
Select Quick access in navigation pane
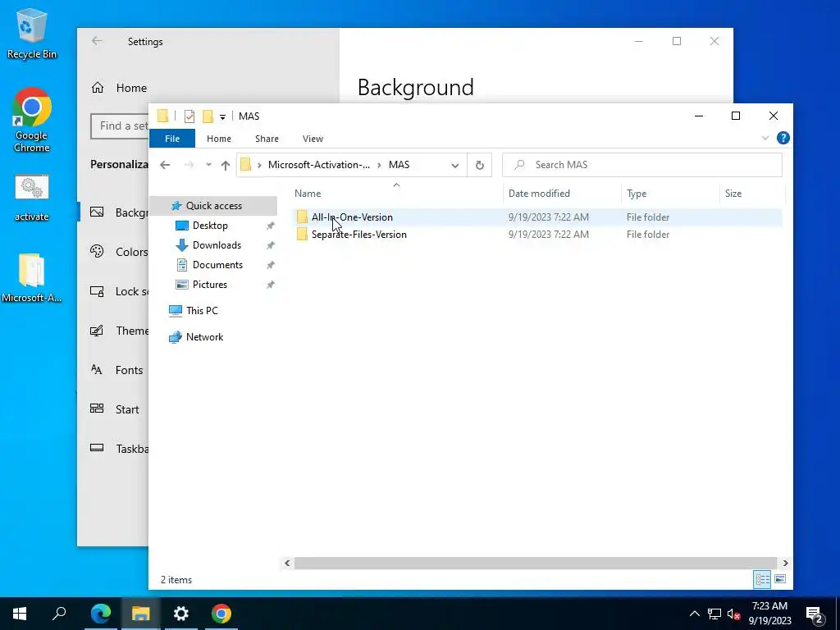coord(213,206)
